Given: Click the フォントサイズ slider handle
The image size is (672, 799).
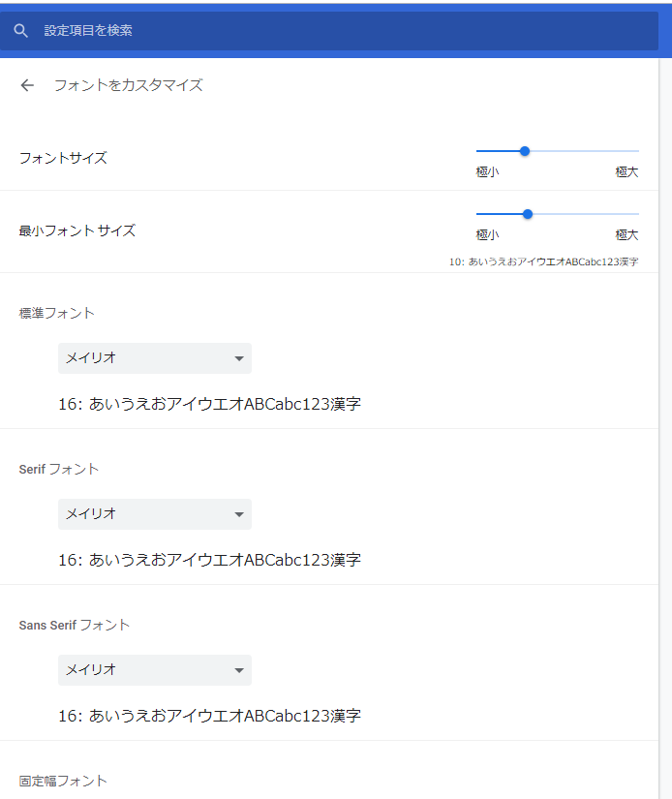Looking at the screenshot, I should [x=525, y=151].
